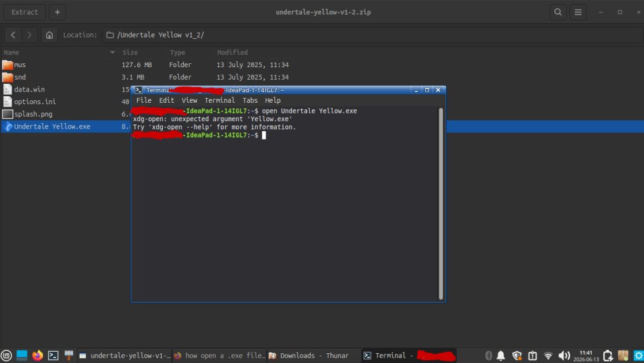Open the notifications bell icon

point(501,356)
